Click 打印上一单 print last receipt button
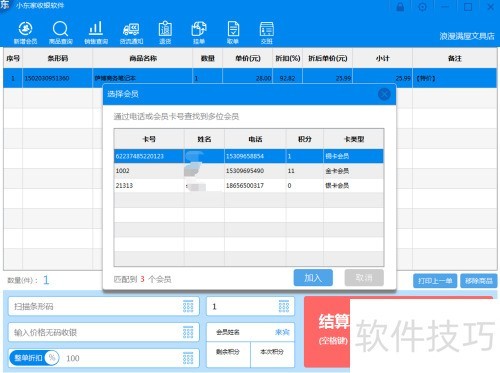The width and height of the screenshot is (500, 373). pyautogui.click(x=435, y=281)
